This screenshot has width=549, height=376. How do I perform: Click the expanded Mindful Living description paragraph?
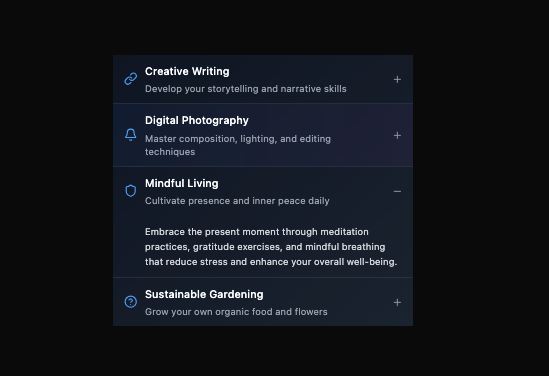pyautogui.click(x=271, y=247)
